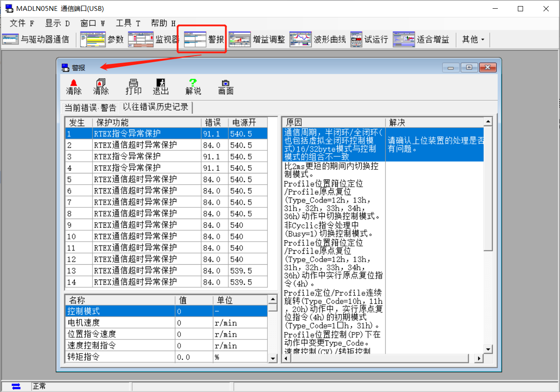
Task: Print the alarm list with 打印
Action: pyautogui.click(x=133, y=87)
